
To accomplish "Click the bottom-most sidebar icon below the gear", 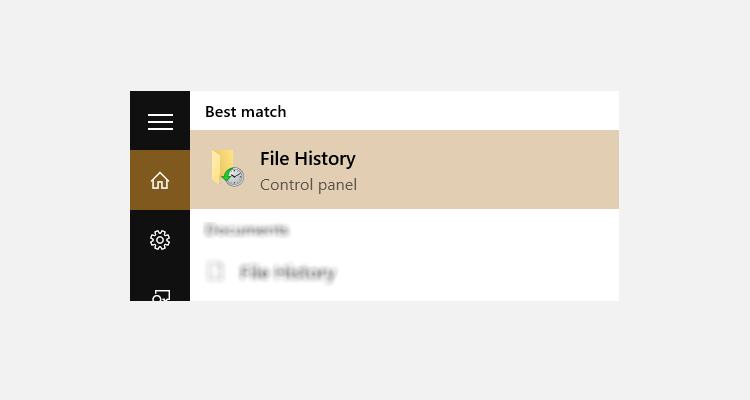I will (x=161, y=295).
